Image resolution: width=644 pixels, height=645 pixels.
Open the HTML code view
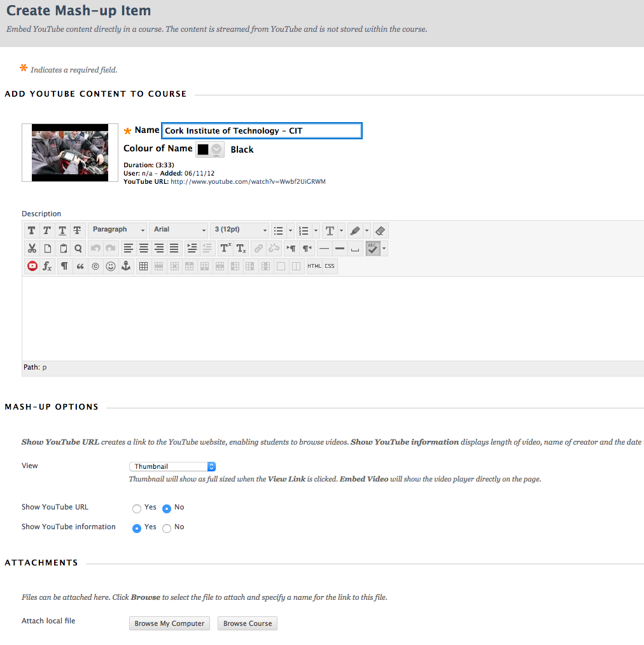(x=314, y=266)
